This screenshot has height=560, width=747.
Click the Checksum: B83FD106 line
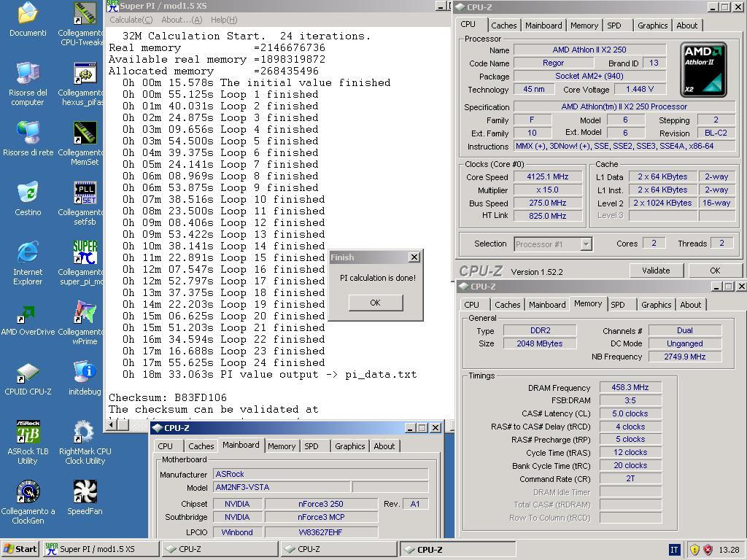pos(168,397)
